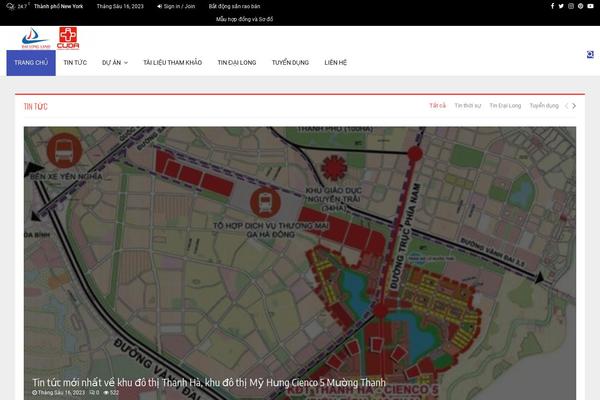600x400 pixels.
Task: Expand the Dự Án dropdown menu
Action: pyautogui.click(x=115, y=62)
